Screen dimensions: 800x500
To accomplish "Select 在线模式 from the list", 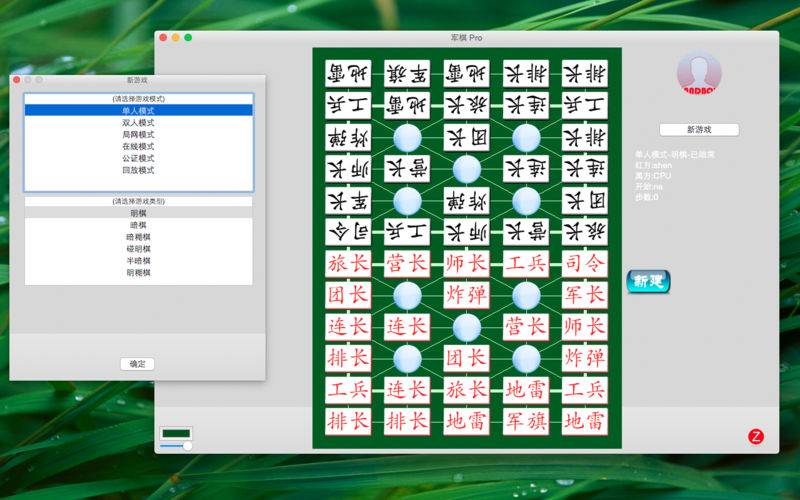I will pyautogui.click(x=138, y=146).
